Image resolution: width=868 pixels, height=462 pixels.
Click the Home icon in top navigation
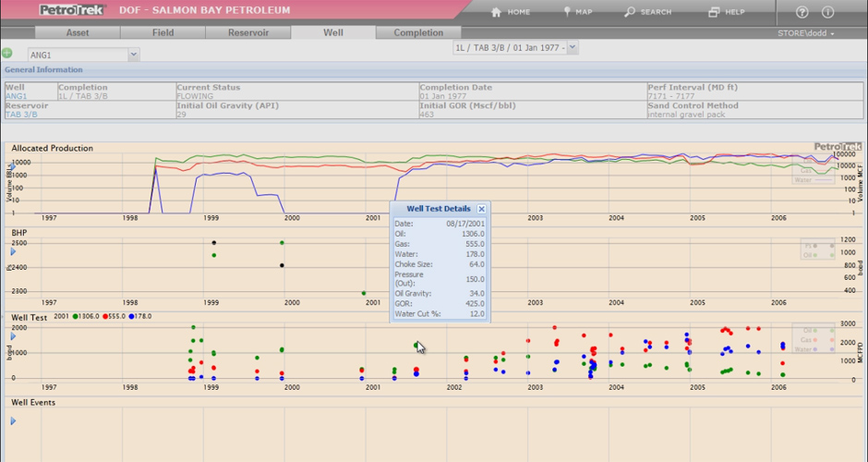(x=496, y=12)
